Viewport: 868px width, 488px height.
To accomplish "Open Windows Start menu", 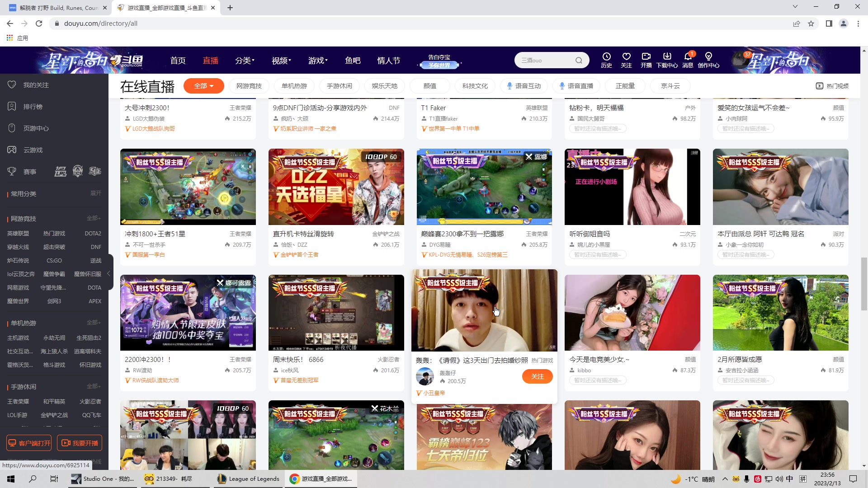I will pos(11,479).
